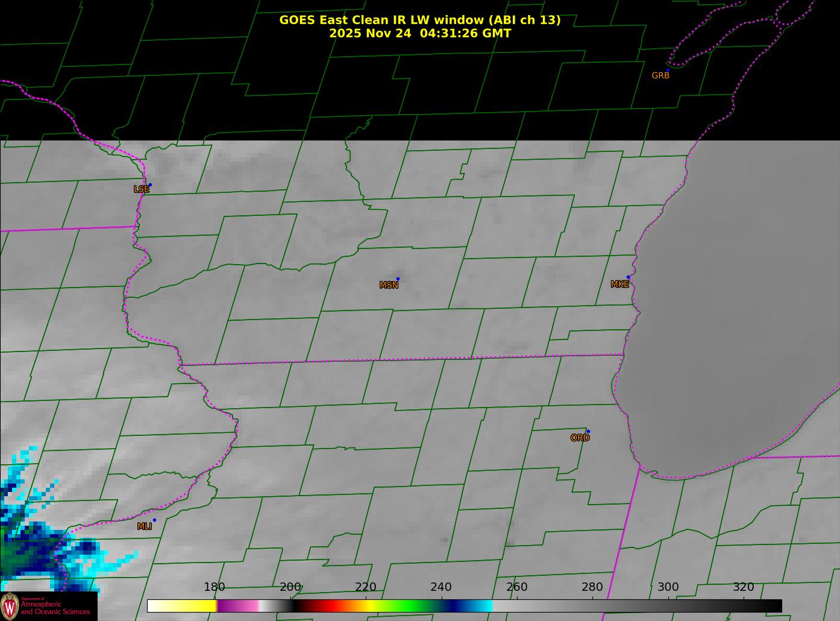The width and height of the screenshot is (840, 621).
Task: Select the LSE station label
Action: point(141,189)
